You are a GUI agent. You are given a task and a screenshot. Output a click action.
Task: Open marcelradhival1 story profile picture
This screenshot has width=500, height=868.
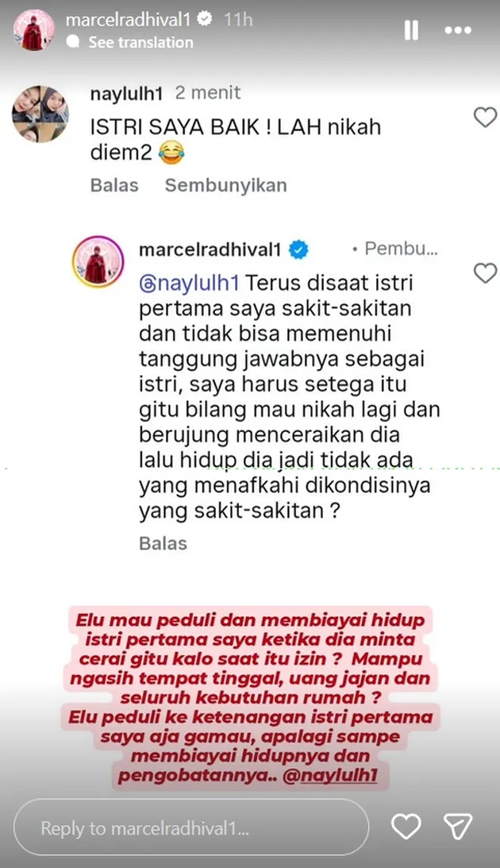point(34,30)
